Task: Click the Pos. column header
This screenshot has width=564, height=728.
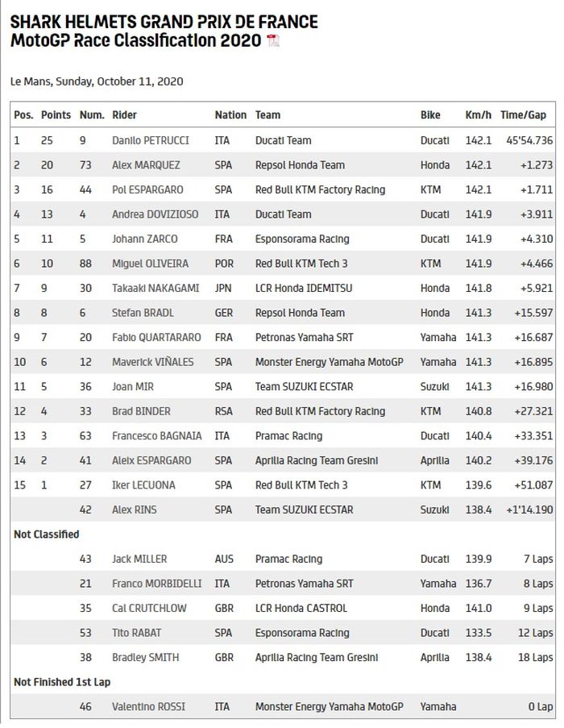Action: tap(23, 115)
